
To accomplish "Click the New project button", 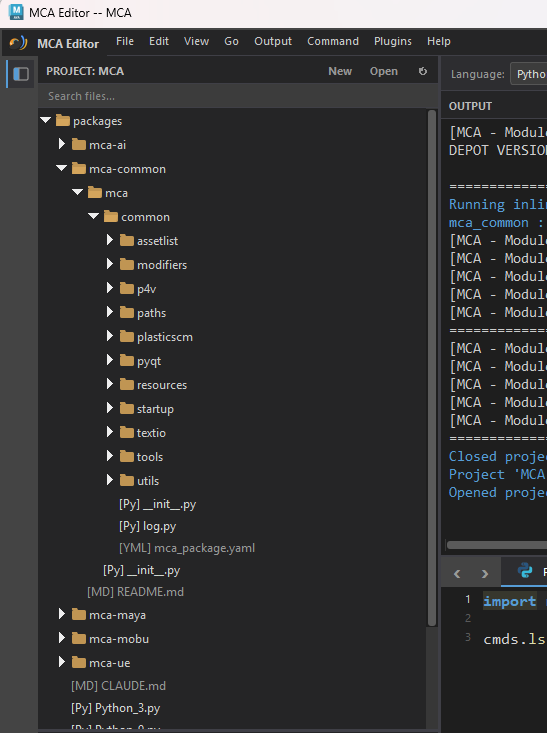I will tap(340, 72).
